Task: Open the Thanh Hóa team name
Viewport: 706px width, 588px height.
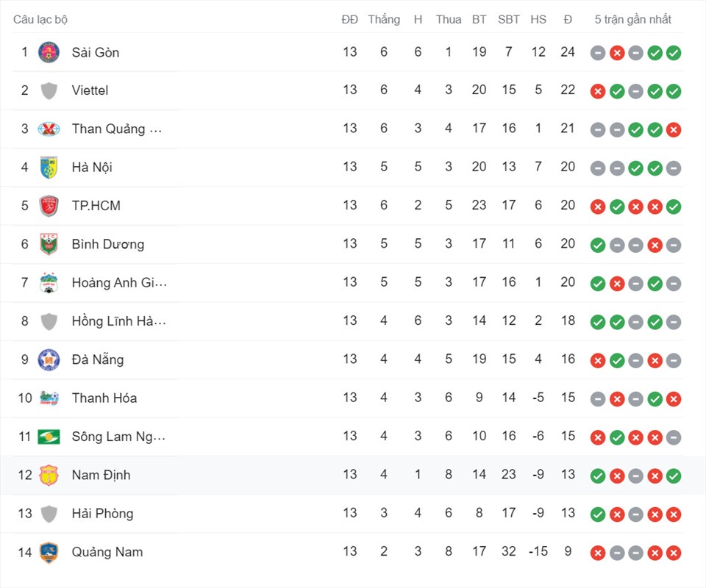Action: 104,398
